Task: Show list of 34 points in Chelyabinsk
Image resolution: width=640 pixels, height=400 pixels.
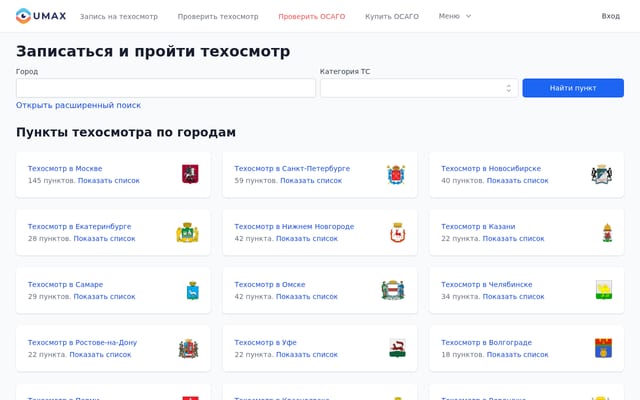Action: pyautogui.click(x=513, y=296)
